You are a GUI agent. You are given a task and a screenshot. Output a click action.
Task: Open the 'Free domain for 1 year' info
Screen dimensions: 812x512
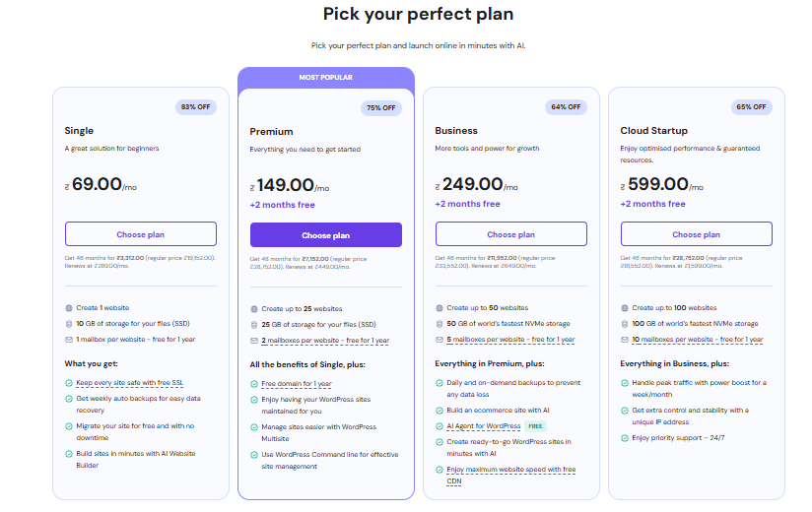pyautogui.click(x=297, y=384)
